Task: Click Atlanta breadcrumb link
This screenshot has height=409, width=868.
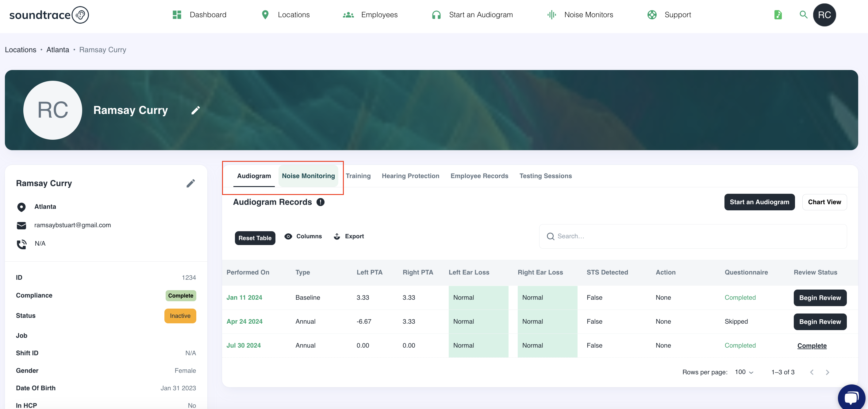Action: [58, 50]
